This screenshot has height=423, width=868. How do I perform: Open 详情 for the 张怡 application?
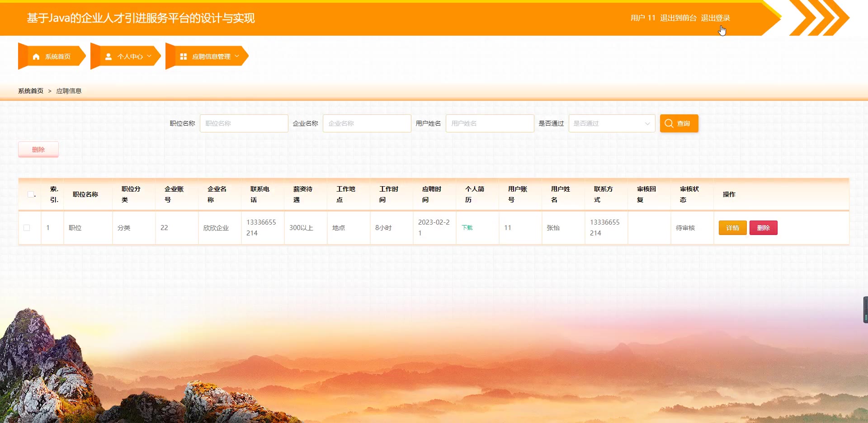click(x=732, y=228)
